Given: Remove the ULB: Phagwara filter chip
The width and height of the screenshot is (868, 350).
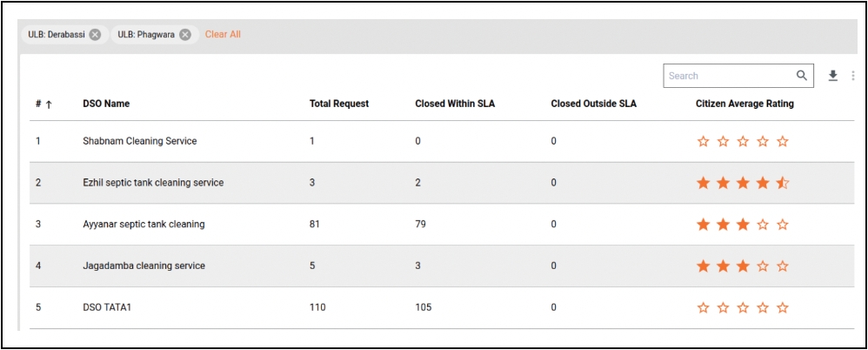Looking at the screenshot, I should click(x=185, y=35).
